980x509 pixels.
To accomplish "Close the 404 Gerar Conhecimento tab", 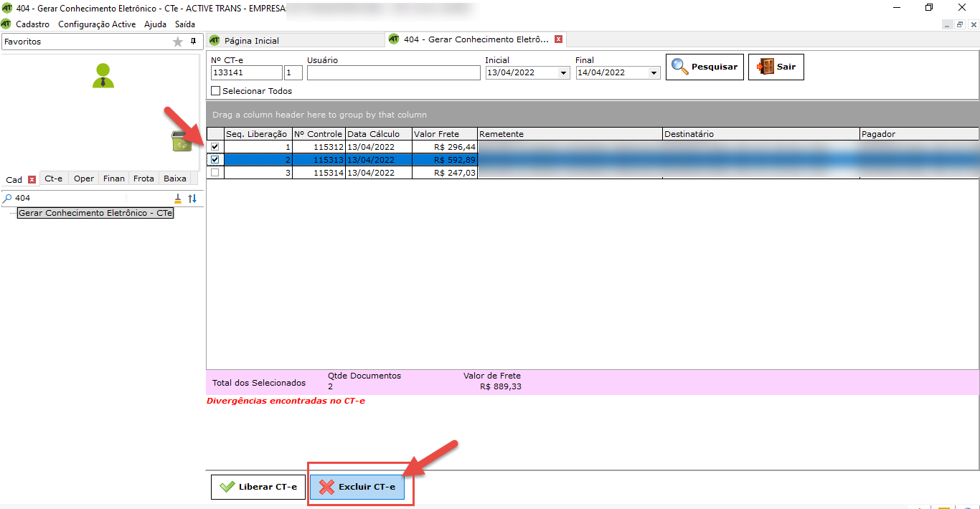I will click(559, 39).
